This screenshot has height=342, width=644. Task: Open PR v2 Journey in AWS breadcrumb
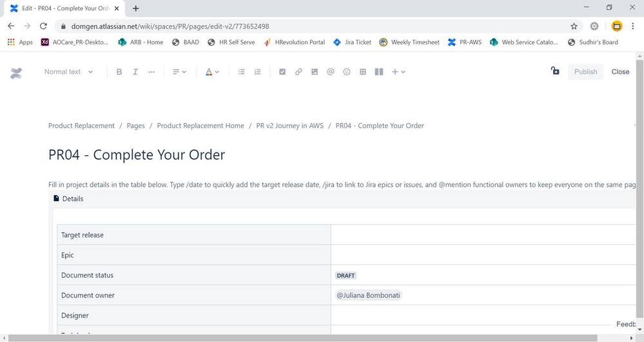click(289, 126)
